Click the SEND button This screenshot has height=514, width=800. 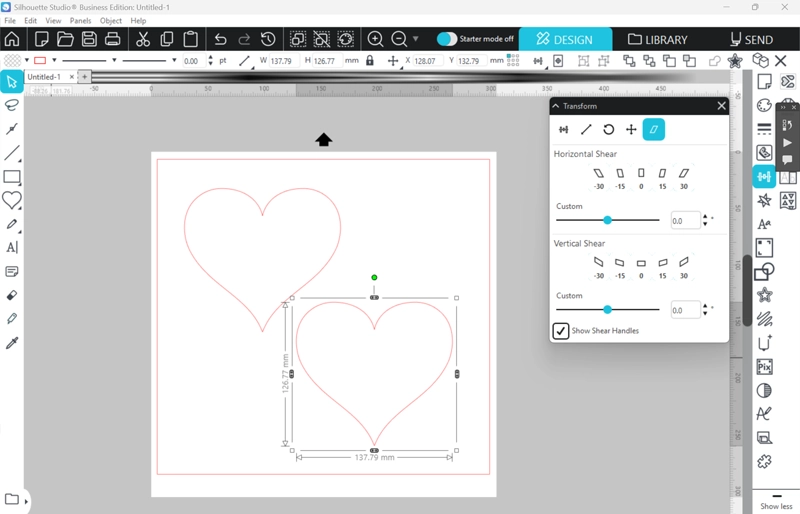coord(750,40)
